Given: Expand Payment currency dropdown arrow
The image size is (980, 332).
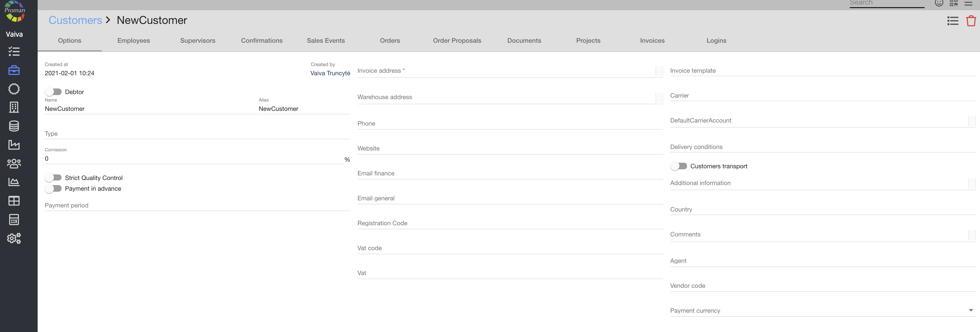Looking at the screenshot, I should [x=971, y=310].
